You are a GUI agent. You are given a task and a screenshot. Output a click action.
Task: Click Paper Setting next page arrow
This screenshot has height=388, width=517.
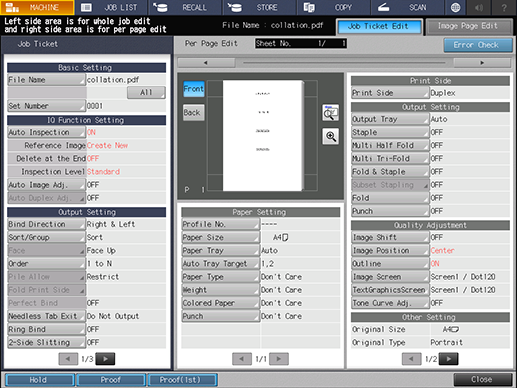point(279,359)
